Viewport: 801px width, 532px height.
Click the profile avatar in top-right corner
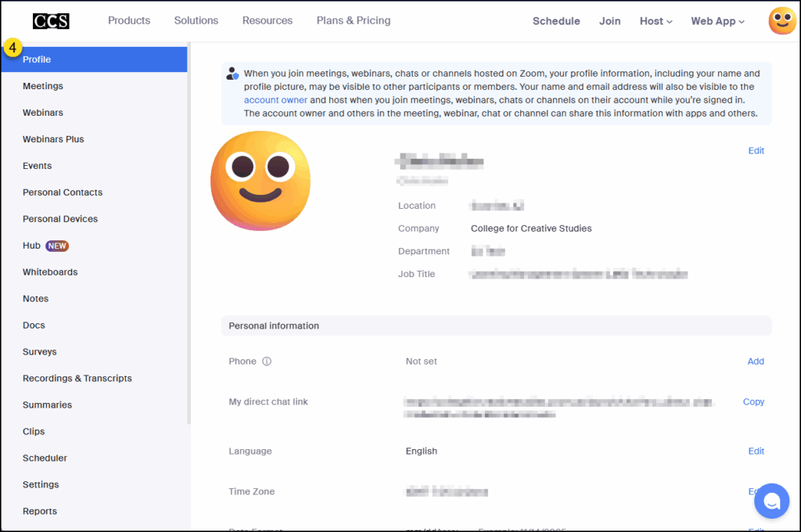pos(781,21)
